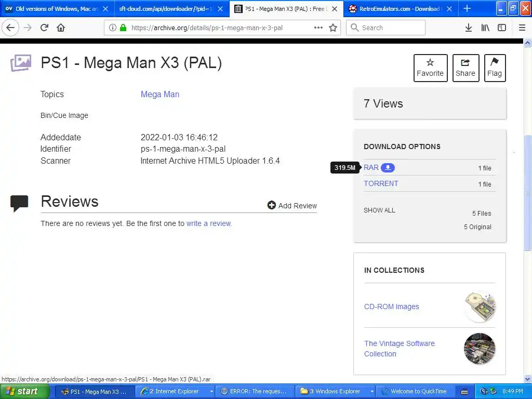Close the PS1 - Mega Man X3 tab
The width and height of the screenshot is (532, 399).
point(335,9)
